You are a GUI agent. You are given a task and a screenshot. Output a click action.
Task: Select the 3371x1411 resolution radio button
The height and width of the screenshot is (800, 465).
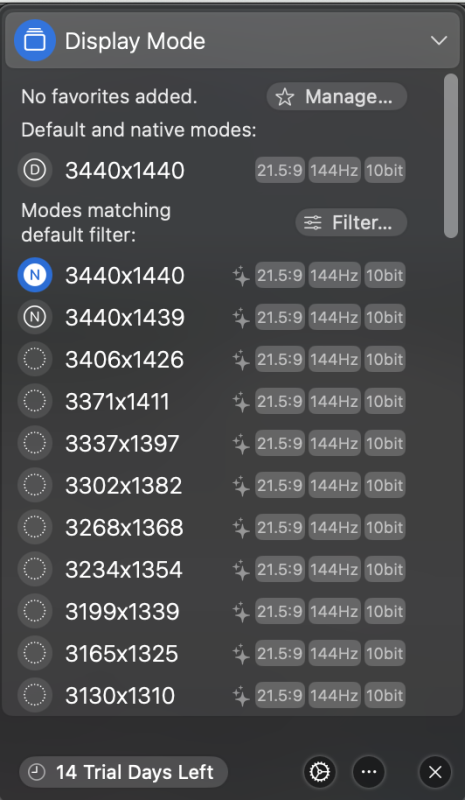coord(35,402)
